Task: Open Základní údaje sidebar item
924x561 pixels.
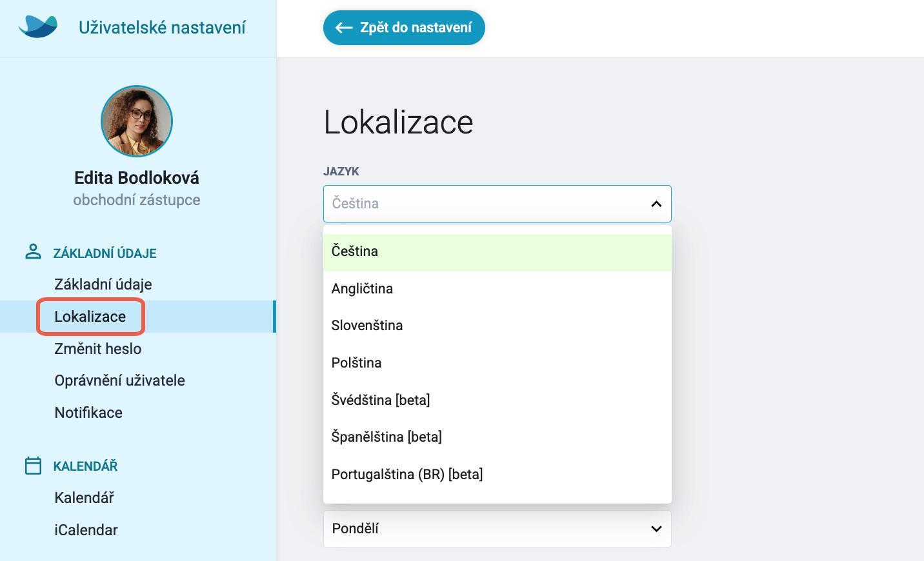Action: tap(103, 284)
